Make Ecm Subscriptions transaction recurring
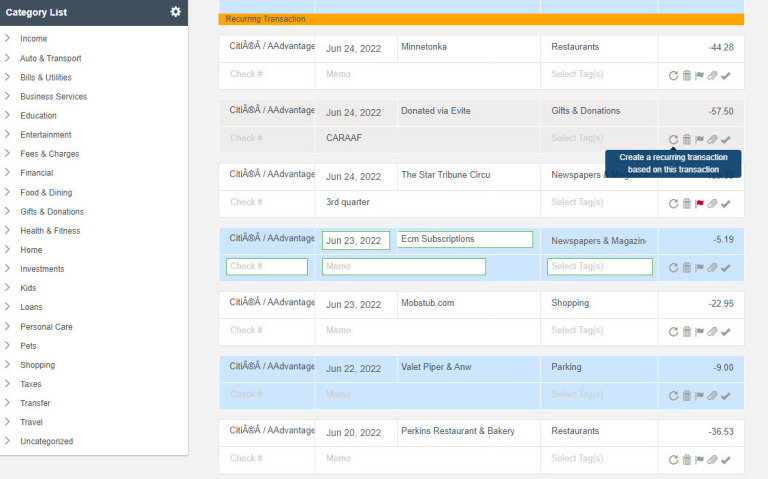 click(673, 268)
